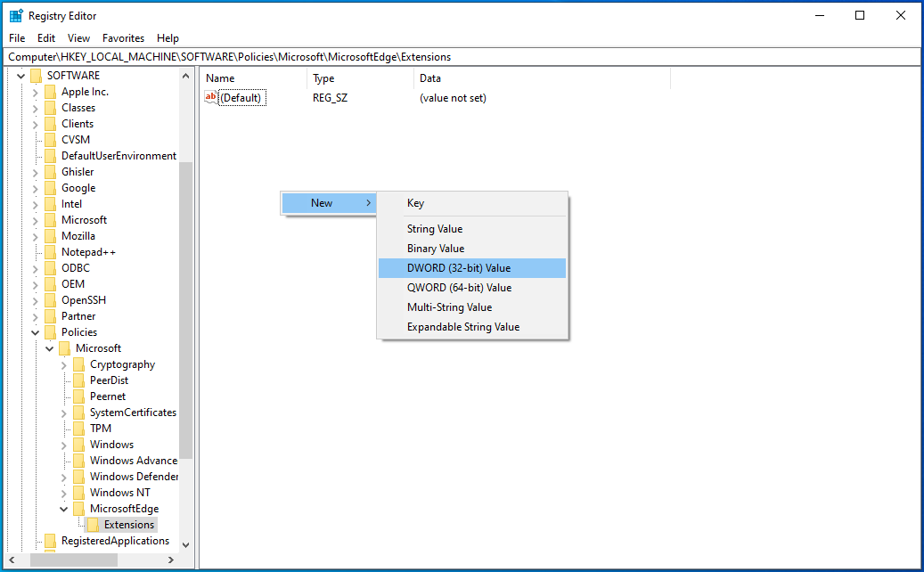
Task: Open the View menu
Action: (x=78, y=37)
